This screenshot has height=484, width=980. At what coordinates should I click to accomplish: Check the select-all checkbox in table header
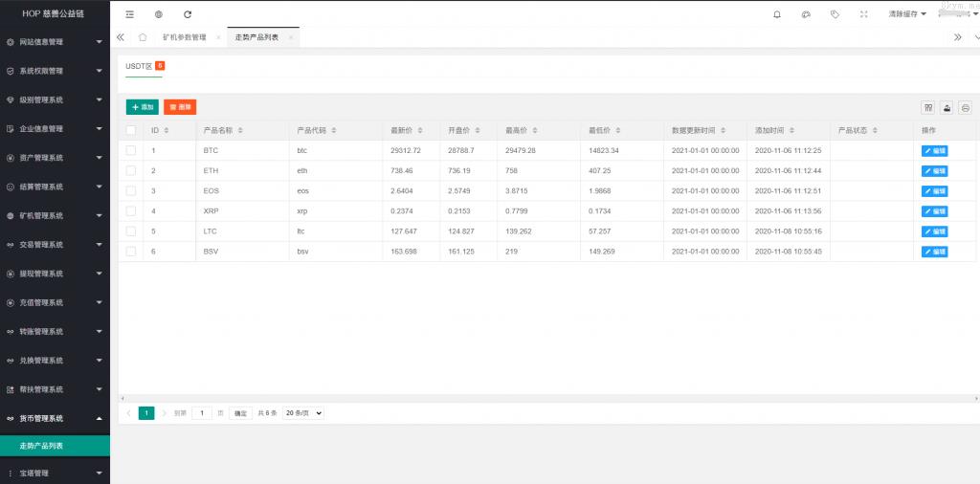131,130
